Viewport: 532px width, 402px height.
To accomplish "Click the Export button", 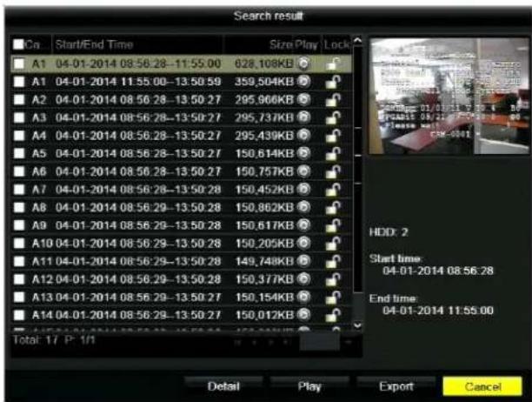I will pos(396,386).
